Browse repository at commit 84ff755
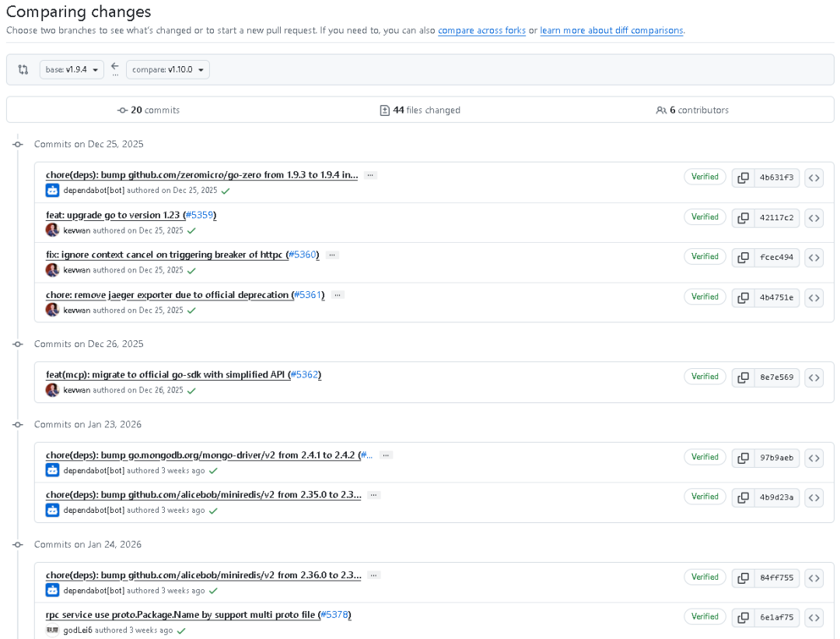This screenshot has height=639, width=840. [x=814, y=578]
